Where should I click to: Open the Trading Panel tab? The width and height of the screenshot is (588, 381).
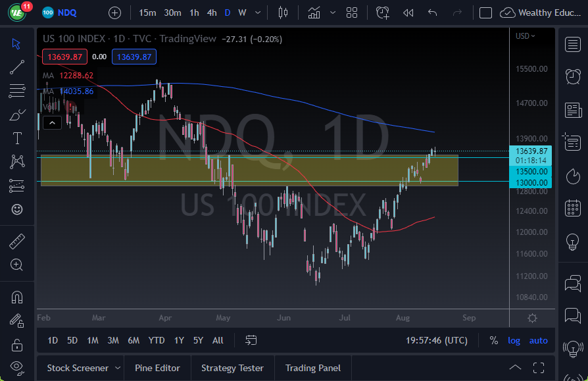pos(312,368)
